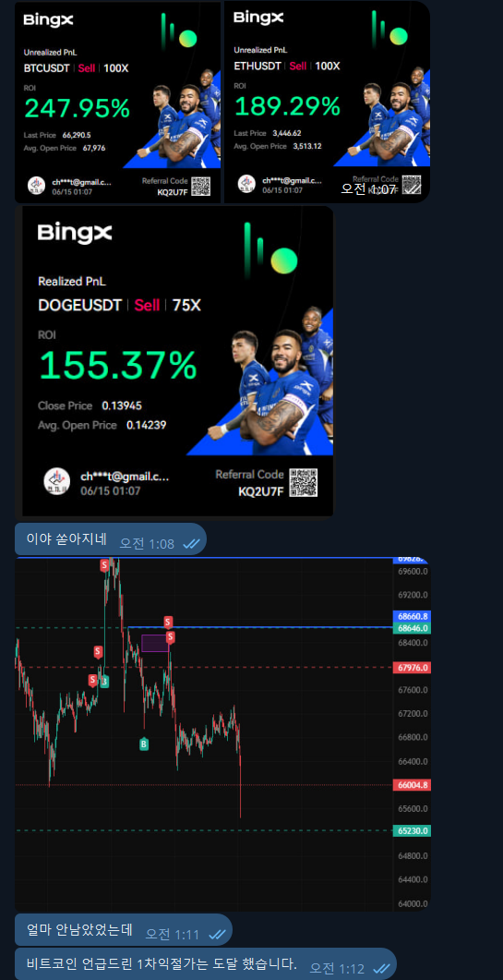Image resolution: width=503 pixels, height=980 pixels.
Task: Click the 247.95% ROI value
Action: 78,109
